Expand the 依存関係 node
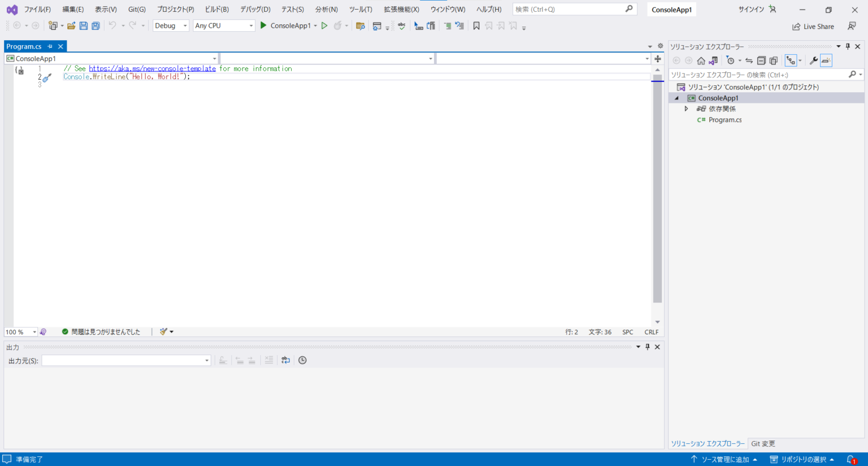 pyautogui.click(x=686, y=109)
